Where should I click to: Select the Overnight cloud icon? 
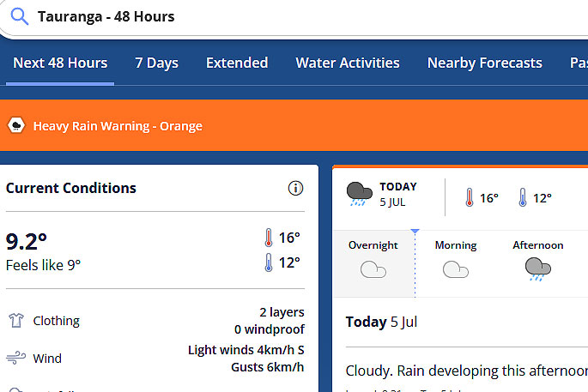click(373, 269)
